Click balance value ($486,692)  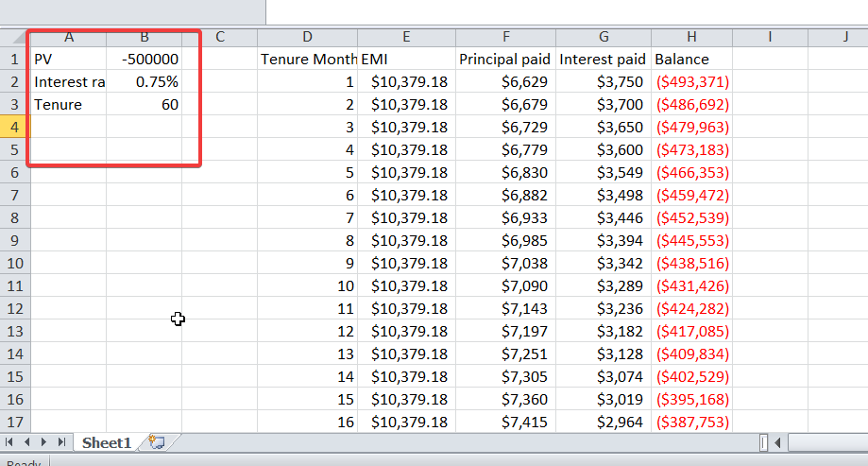click(x=691, y=104)
